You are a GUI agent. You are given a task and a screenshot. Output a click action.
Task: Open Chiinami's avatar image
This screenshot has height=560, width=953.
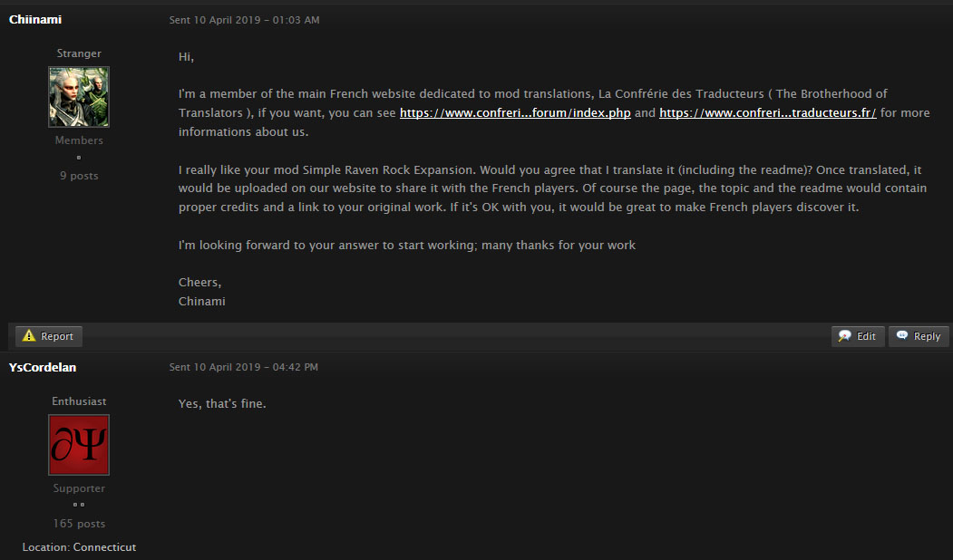pos(79,97)
